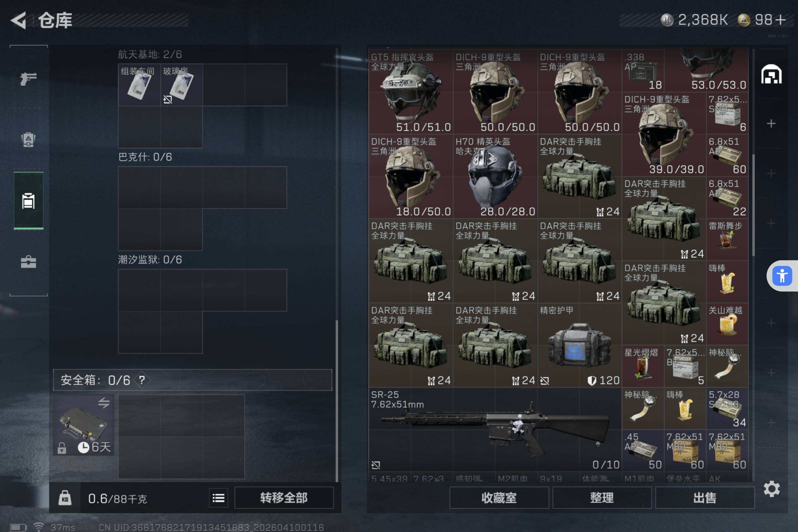The image size is (798, 532).
Task: Open the list view icon beside 转移全部
Action: (219, 498)
